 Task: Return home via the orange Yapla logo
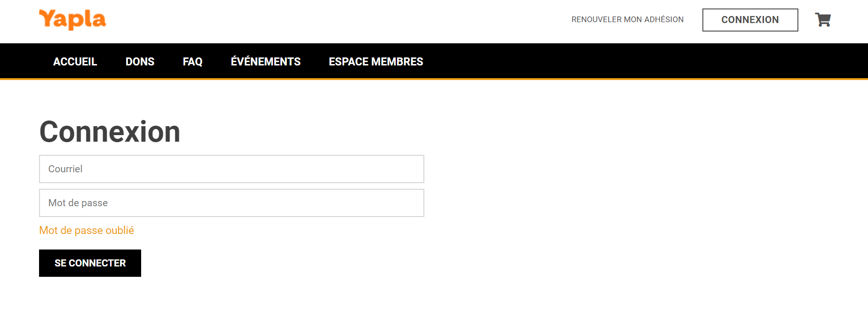72,20
